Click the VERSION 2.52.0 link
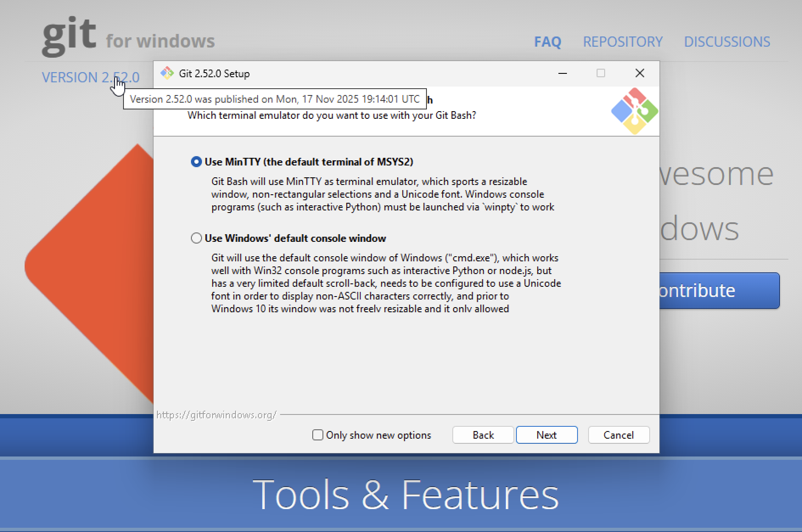Viewport: 802px width, 532px height. pyautogui.click(x=90, y=77)
